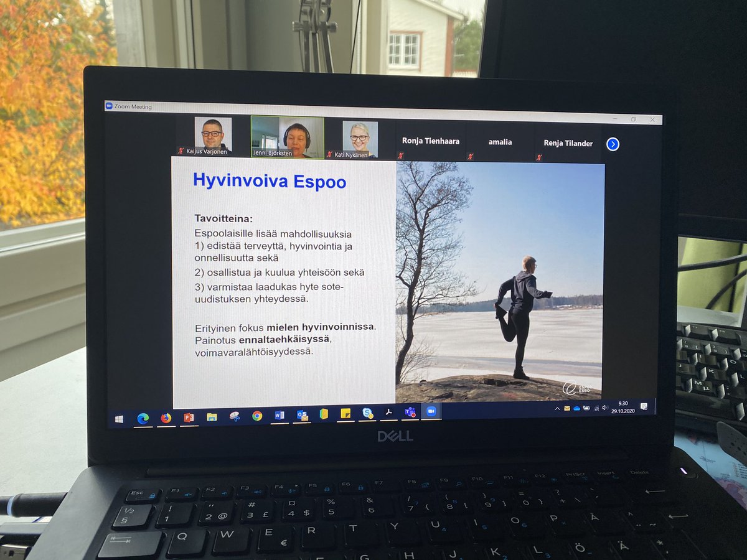Click volume speaker tray icon

pos(605,408)
